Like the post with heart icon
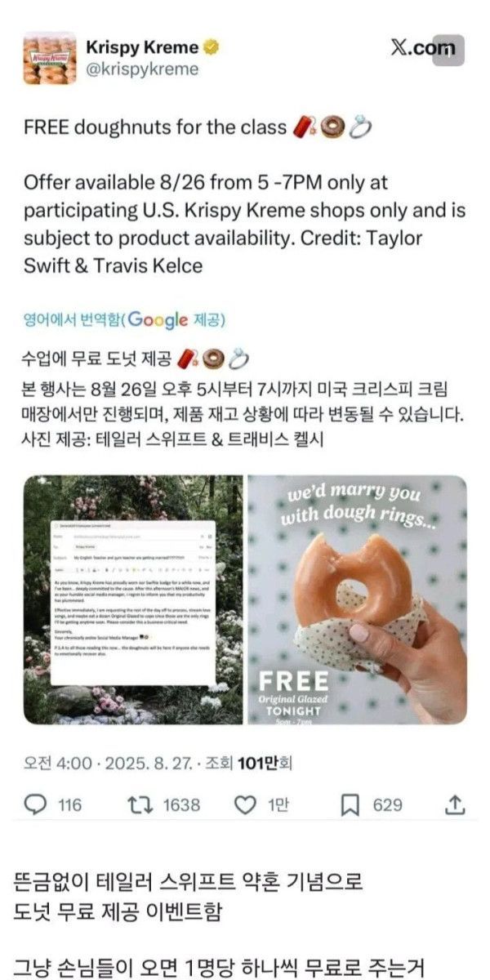Viewport: 490px width, 980px height. pyautogui.click(x=245, y=805)
